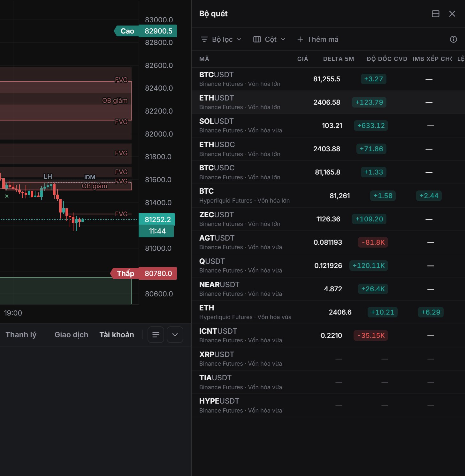The image size is (465, 476).
Task: Switch to the Thanh lý tab
Action: [x=21, y=335]
